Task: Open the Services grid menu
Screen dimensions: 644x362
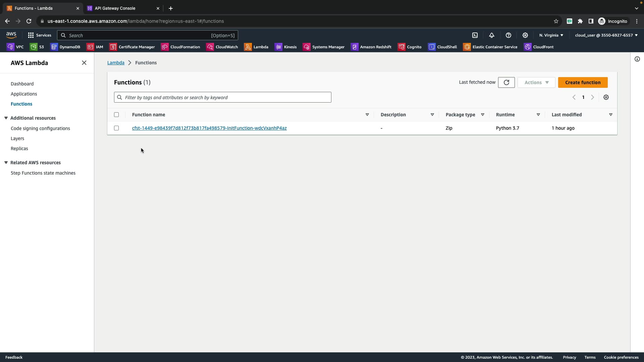Action: pos(39,35)
